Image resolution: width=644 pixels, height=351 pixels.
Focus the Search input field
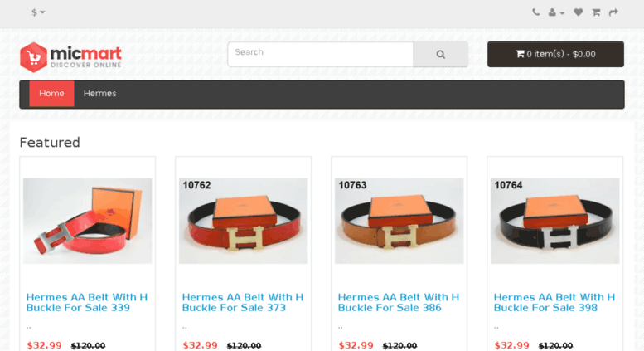[321, 54]
